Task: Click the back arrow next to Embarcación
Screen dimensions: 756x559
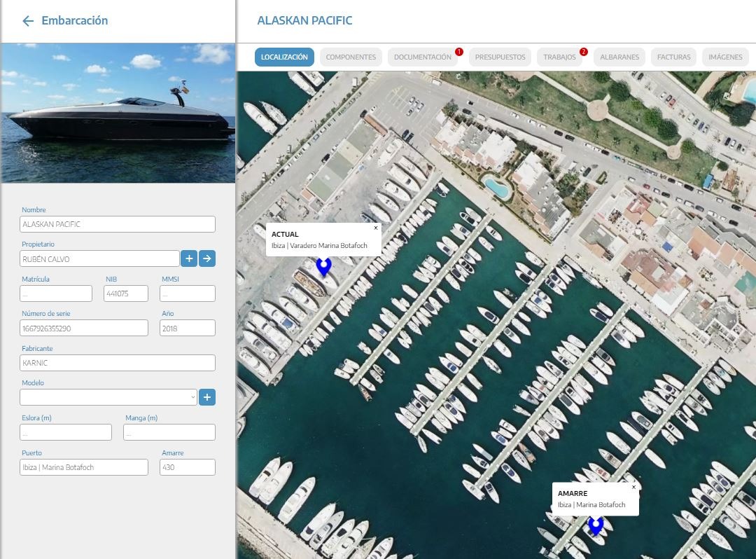Action: click(28, 21)
